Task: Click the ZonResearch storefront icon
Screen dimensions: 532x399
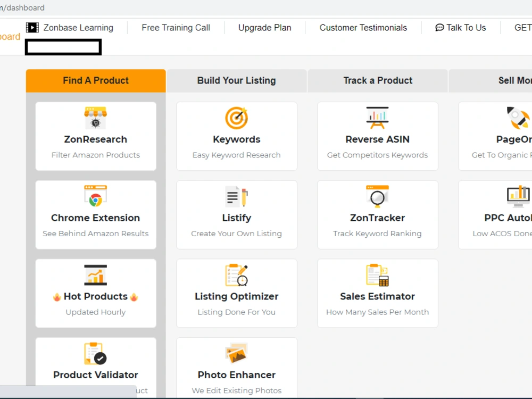Action: tap(96, 118)
